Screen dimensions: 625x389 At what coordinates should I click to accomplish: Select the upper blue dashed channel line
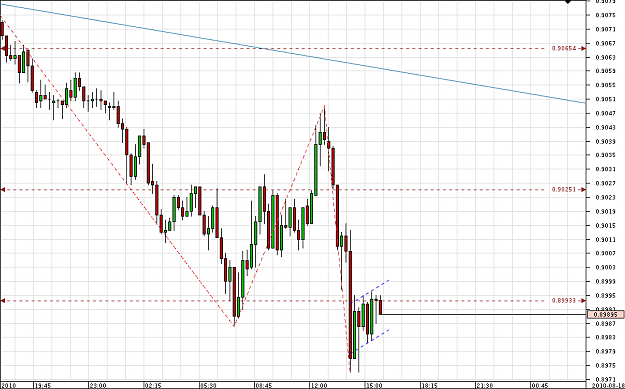coord(371,291)
